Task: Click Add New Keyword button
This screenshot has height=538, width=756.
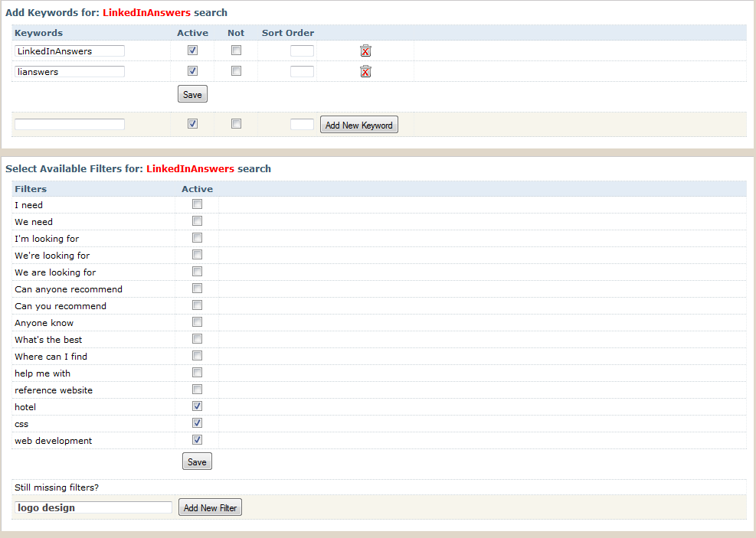Action: pos(359,126)
